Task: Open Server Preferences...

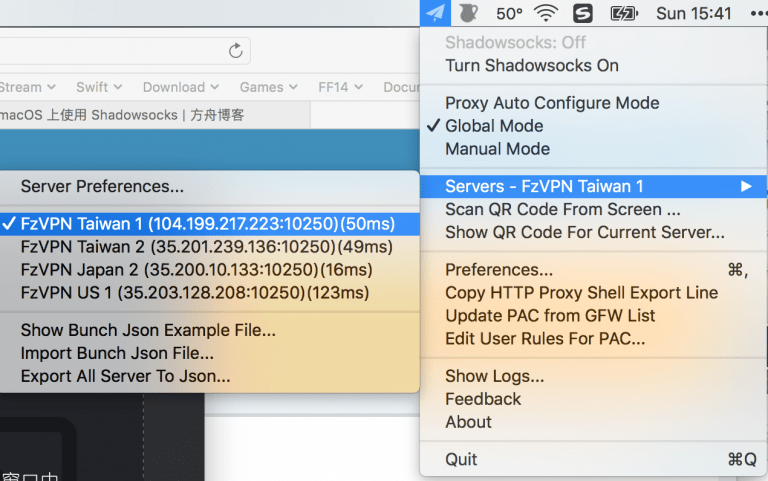Action: coord(210,187)
